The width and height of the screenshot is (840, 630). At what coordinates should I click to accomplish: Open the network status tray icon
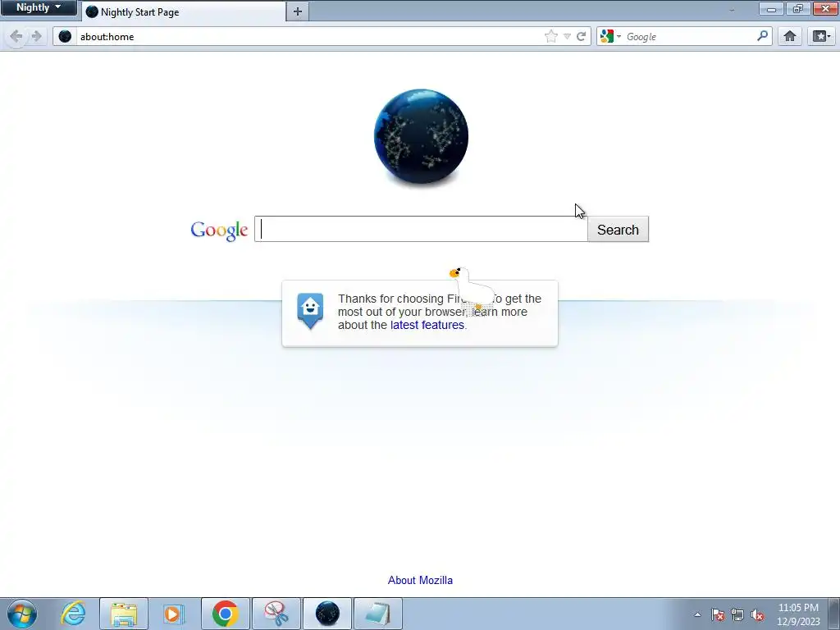[x=737, y=614]
